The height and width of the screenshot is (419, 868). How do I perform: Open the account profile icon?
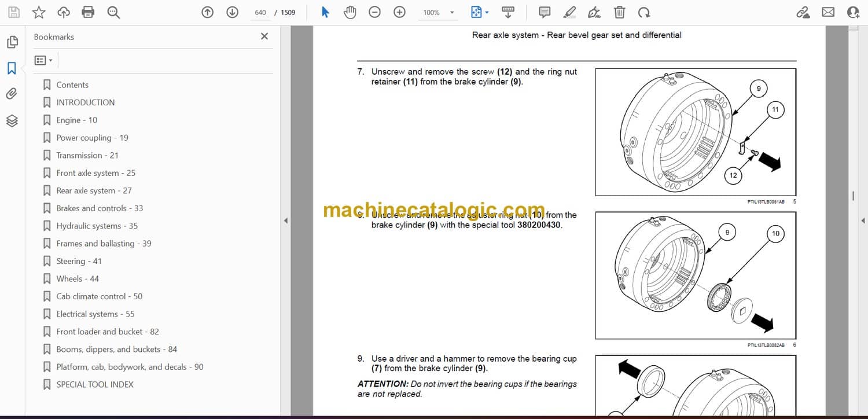853,12
